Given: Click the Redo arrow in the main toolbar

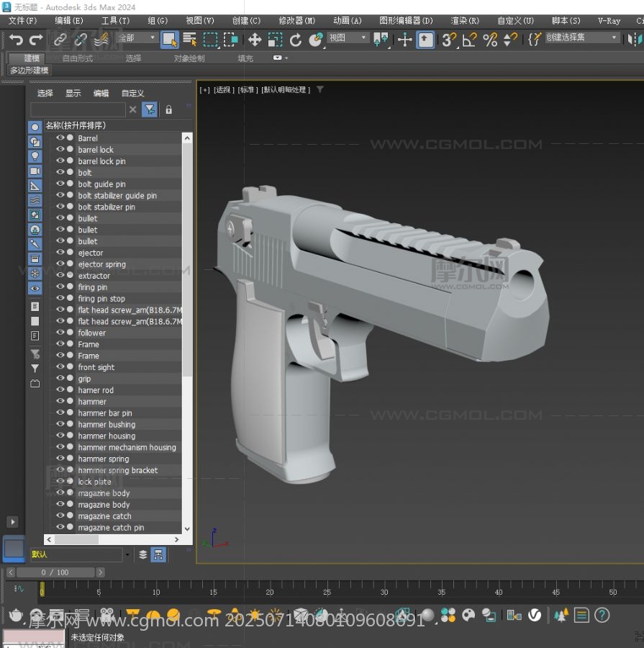Looking at the screenshot, I should click(36, 40).
